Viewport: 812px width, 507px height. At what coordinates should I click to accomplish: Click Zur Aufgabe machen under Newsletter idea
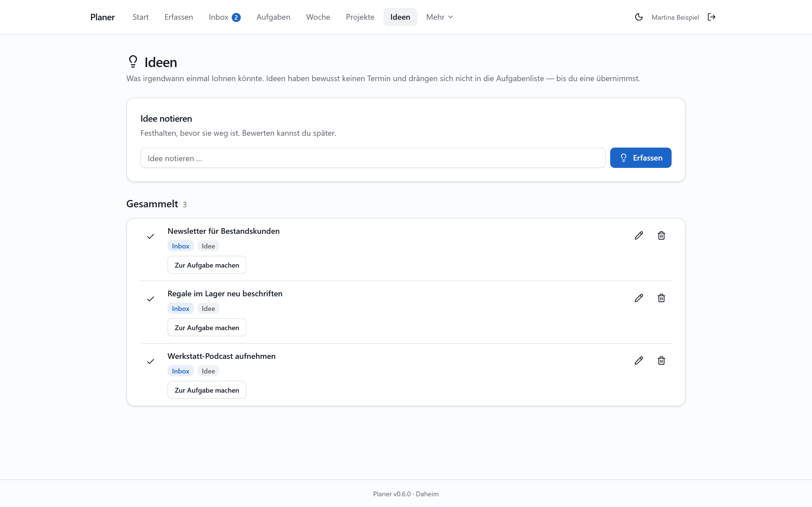207,265
